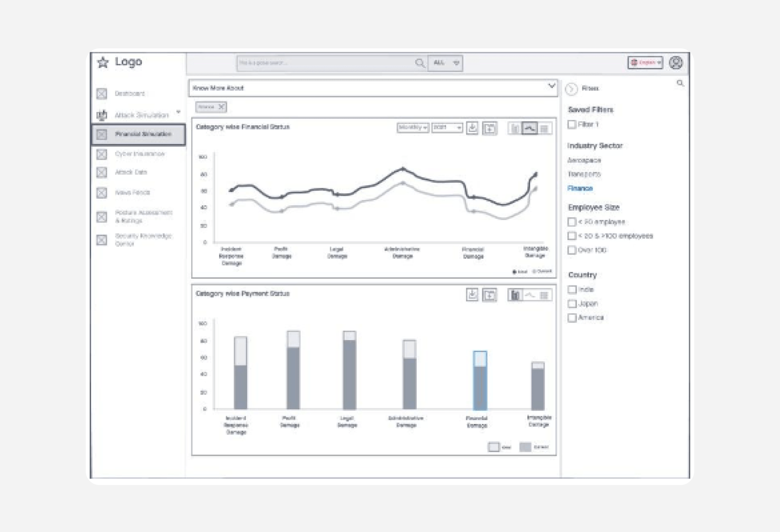The width and height of the screenshot is (780, 532).
Task: Expand the Financial Status chart to fullscreen
Action: (489, 128)
